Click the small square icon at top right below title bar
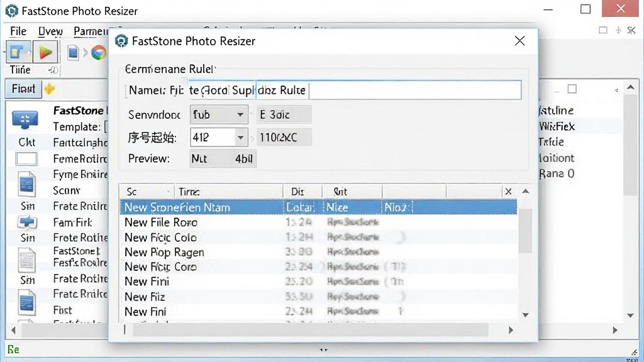 point(603,30)
